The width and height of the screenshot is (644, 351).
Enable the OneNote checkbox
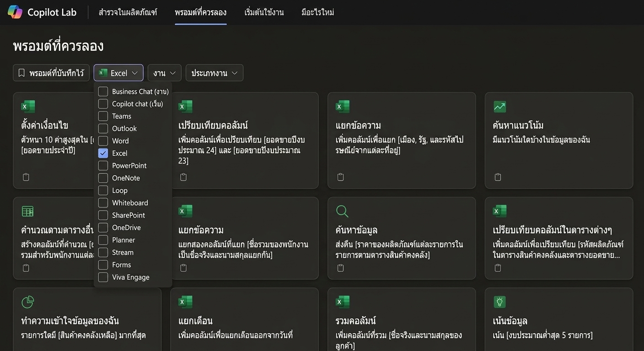point(103,178)
